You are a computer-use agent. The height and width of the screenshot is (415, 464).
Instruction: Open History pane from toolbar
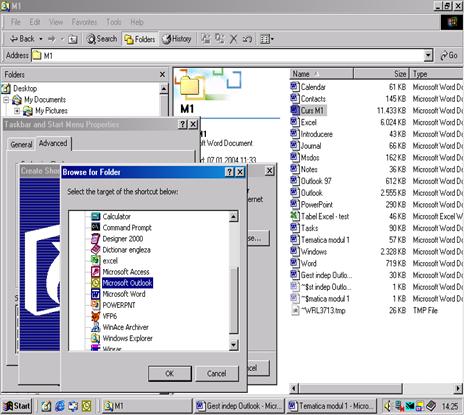tap(177, 39)
